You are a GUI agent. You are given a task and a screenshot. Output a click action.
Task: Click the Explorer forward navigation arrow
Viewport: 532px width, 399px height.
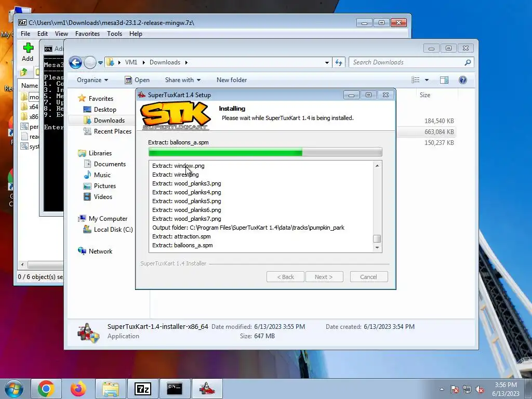[x=90, y=62]
